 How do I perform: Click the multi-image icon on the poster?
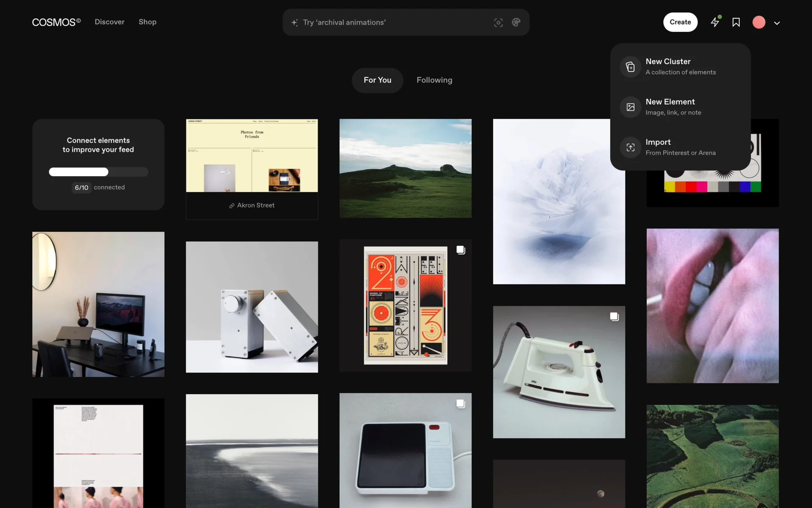tap(461, 250)
